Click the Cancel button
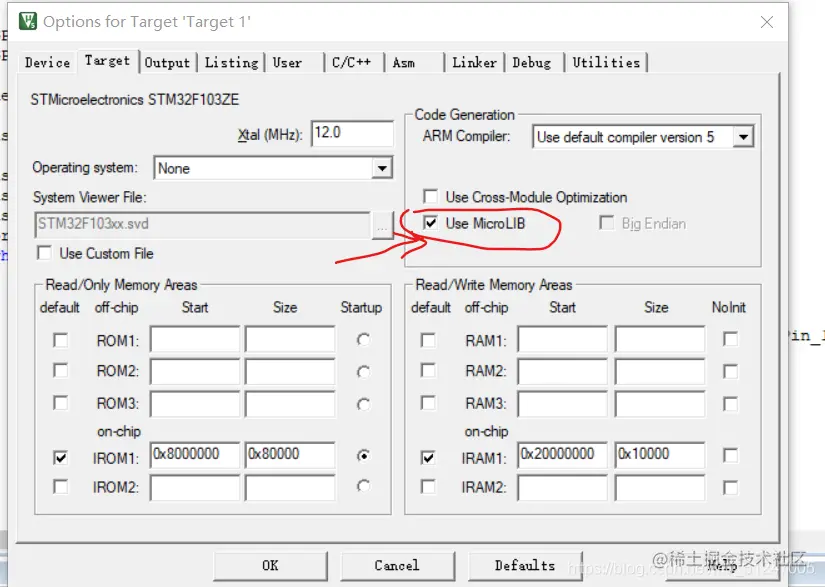This screenshot has width=825, height=587. tap(397, 565)
